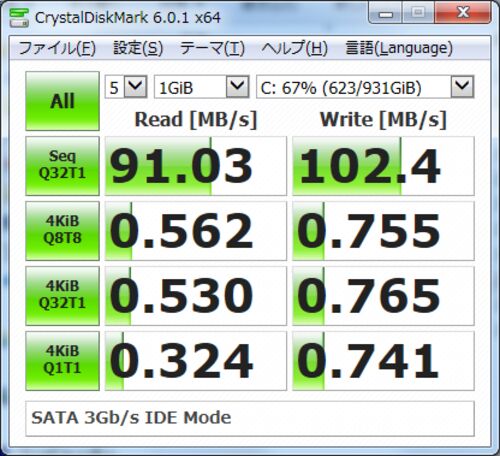Click the Seq read result 91.03
Viewport: 500px width, 456px height.
pyautogui.click(x=196, y=166)
